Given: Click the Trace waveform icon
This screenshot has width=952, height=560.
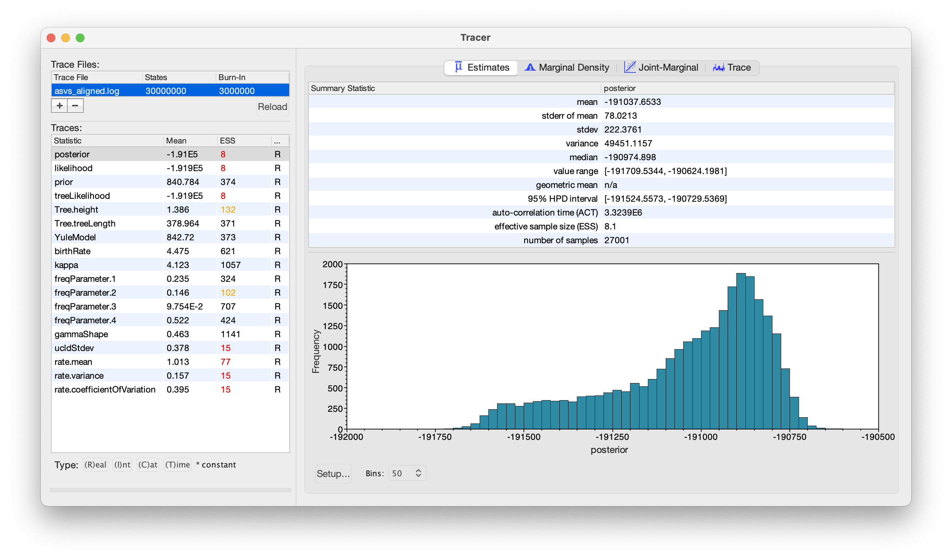Looking at the screenshot, I should pos(719,67).
